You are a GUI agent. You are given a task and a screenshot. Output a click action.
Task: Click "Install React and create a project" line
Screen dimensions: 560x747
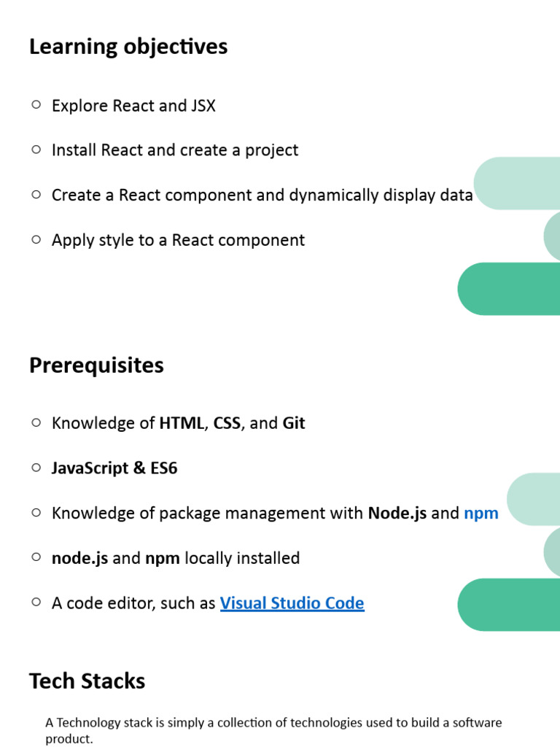(x=175, y=150)
